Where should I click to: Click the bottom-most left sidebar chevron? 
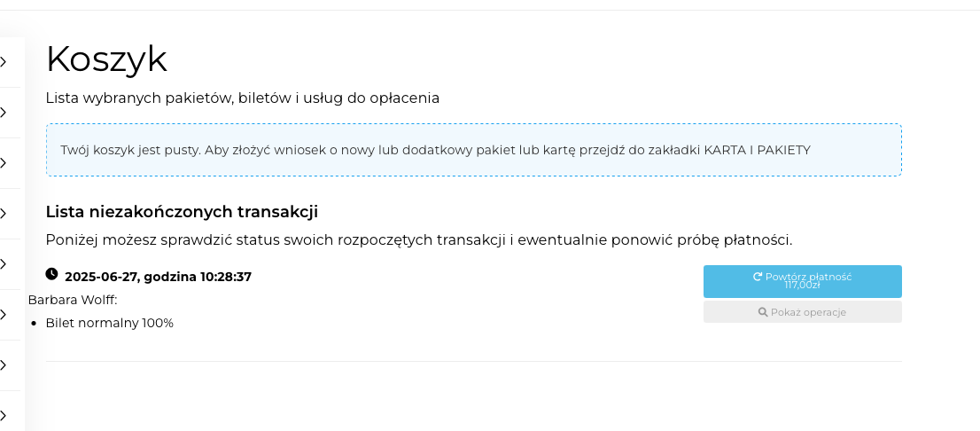(x=4, y=415)
